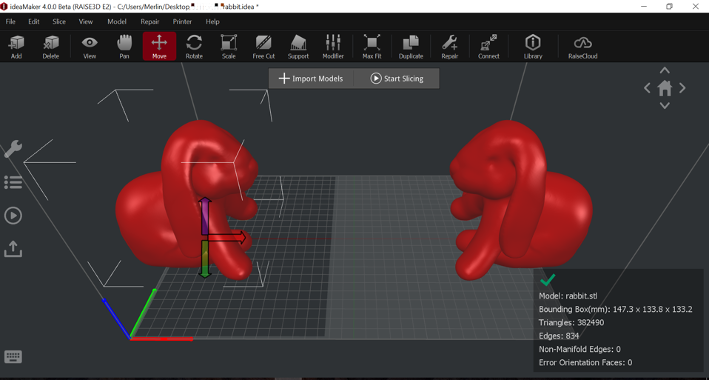Viewport: 710px width, 381px height.
Task: Click the home view icon
Action: 665,88
